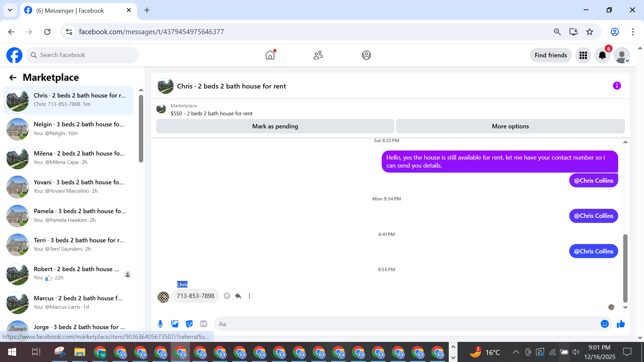
Task: Send a thumbs-up like
Action: (621, 324)
